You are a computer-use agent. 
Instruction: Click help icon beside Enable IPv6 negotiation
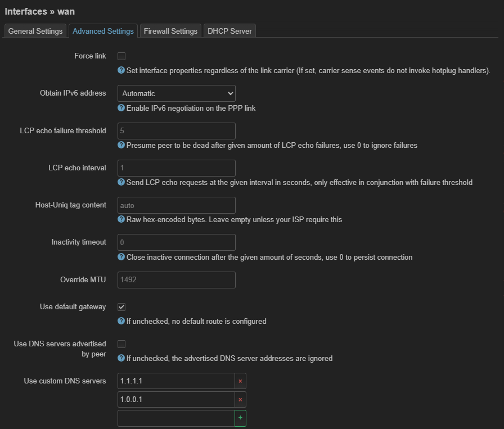point(121,107)
